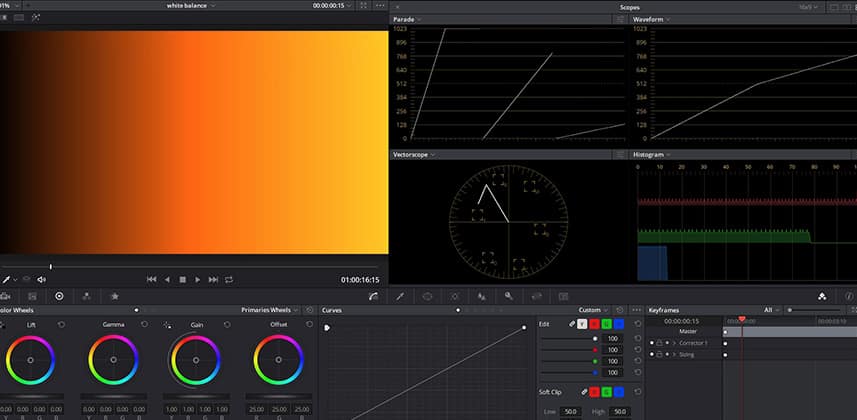Toggle viewer full screen expand icon
Screen dimensions: 857x420
click(363, 5)
